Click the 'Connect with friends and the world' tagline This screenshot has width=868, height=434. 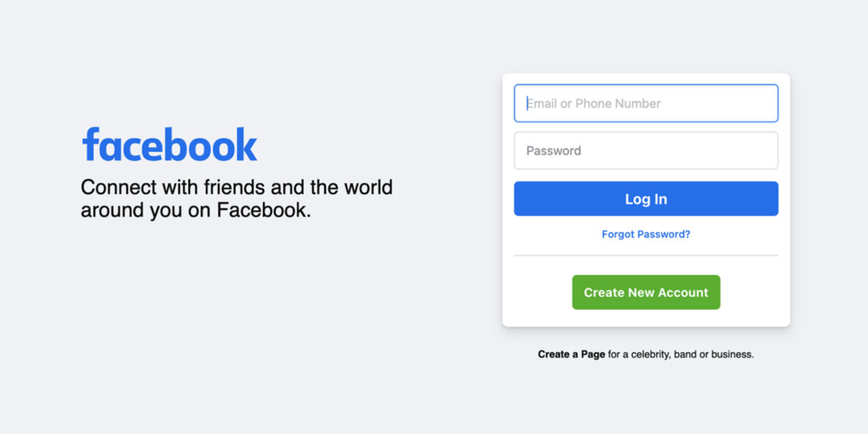coord(236,187)
